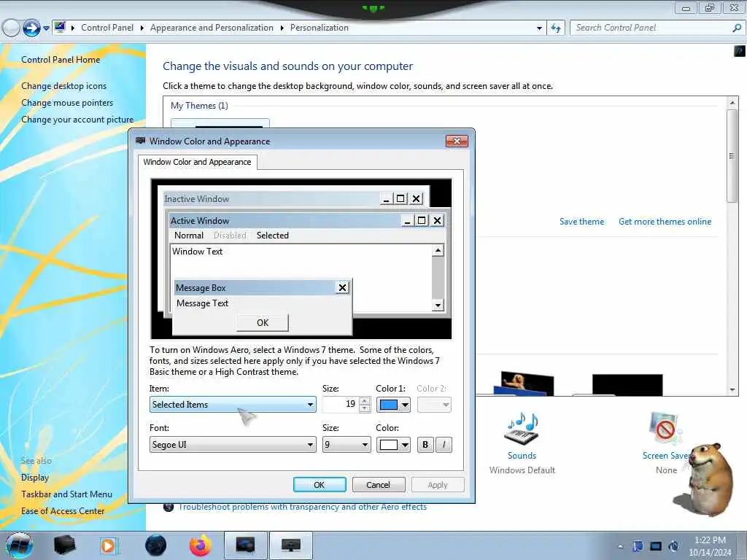
Task: Click Troubleshoot problems with transparency link
Action: click(x=303, y=507)
